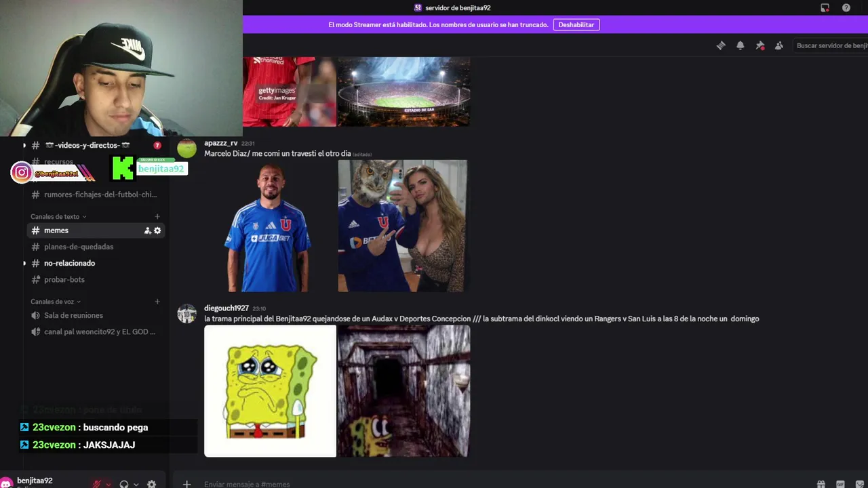Select the memes channel

(95, 230)
